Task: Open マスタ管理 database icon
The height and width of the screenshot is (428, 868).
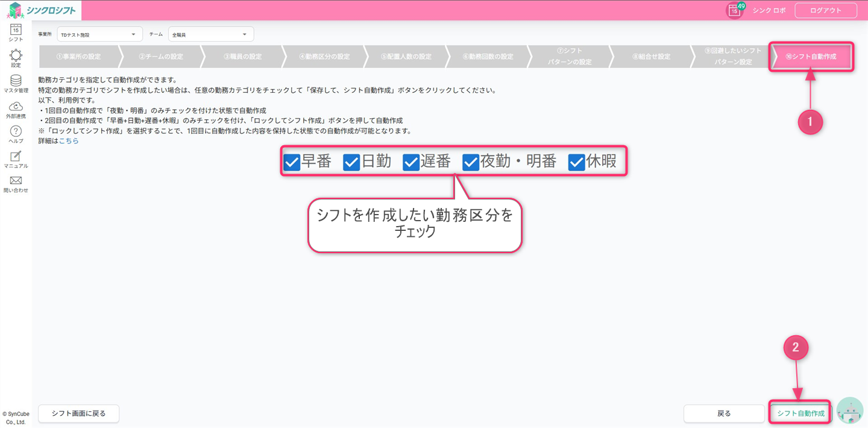Action: (x=16, y=81)
